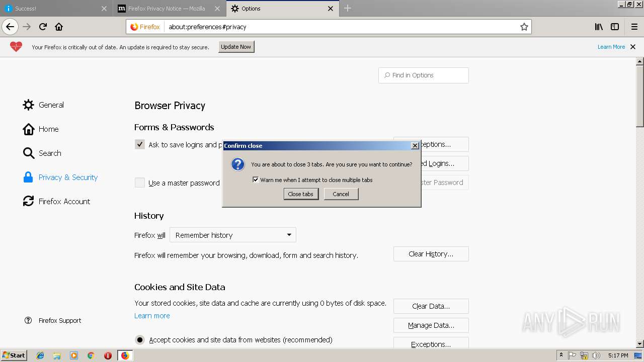Open Windows Explorer folder in taskbar
Image resolution: width=644 pixels, height=362 pixels.
pos(57,355)
